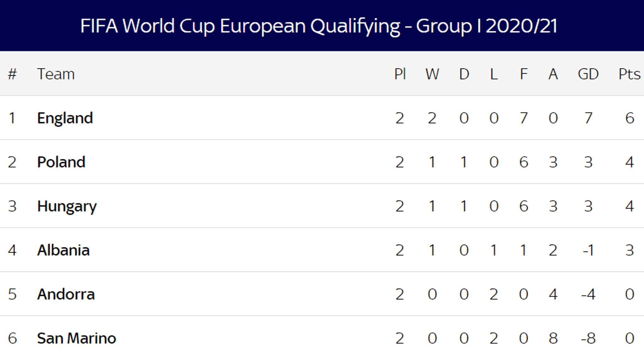Image resolution: width=644 pixels, height=362 pixels.
Task: Click Albania's -1 goal difference value
Action: [588, 250]
